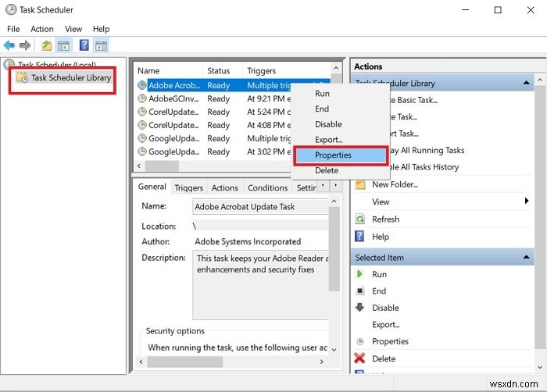Click the 'Multiple trig' cell of GoogleUpda row
547x392 pixels.
coord(269,138)
